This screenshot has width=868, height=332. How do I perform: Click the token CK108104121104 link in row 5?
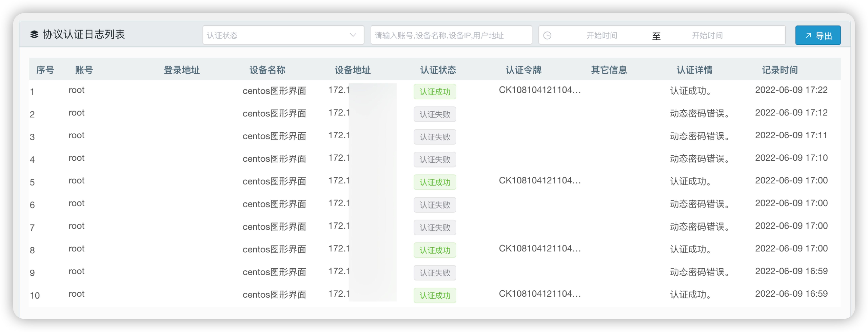point(539,181)
